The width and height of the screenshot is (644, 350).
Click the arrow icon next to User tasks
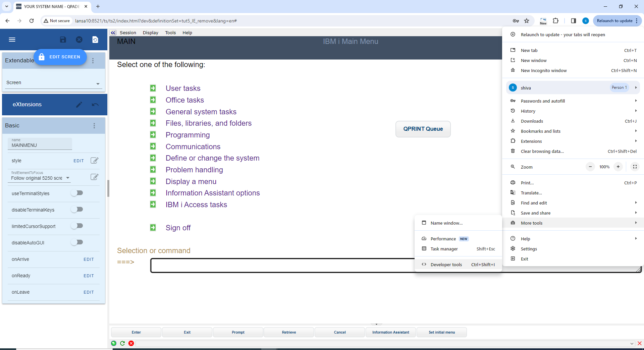coord(153,88)
